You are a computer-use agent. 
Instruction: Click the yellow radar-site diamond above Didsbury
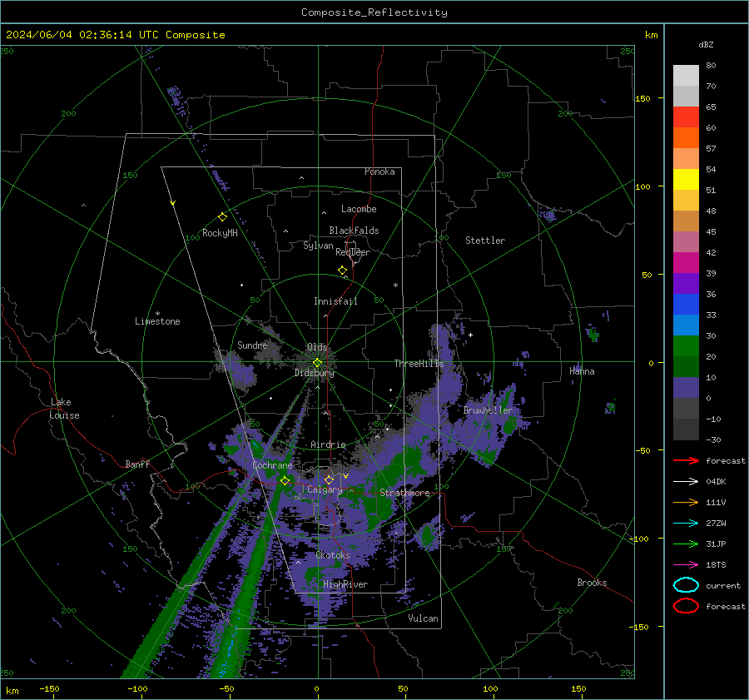317,363
